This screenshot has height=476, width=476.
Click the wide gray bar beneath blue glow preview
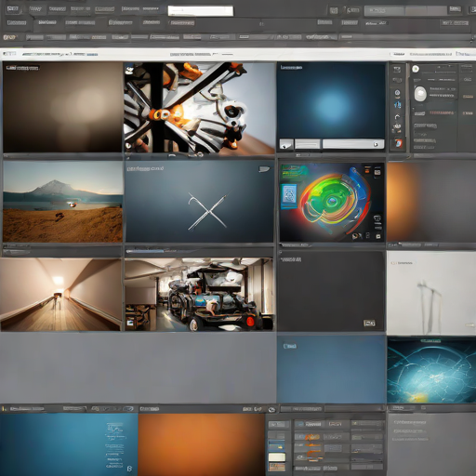[x=353, y=144]
